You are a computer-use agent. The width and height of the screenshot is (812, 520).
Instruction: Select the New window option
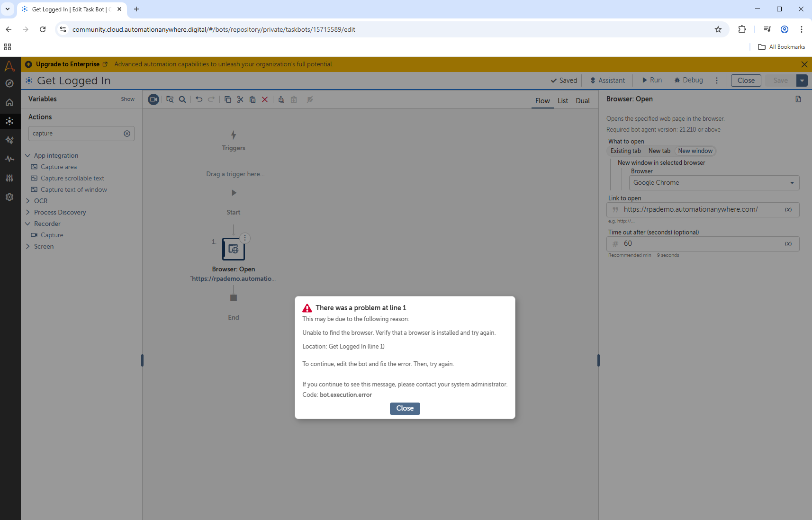pos(695,151)
